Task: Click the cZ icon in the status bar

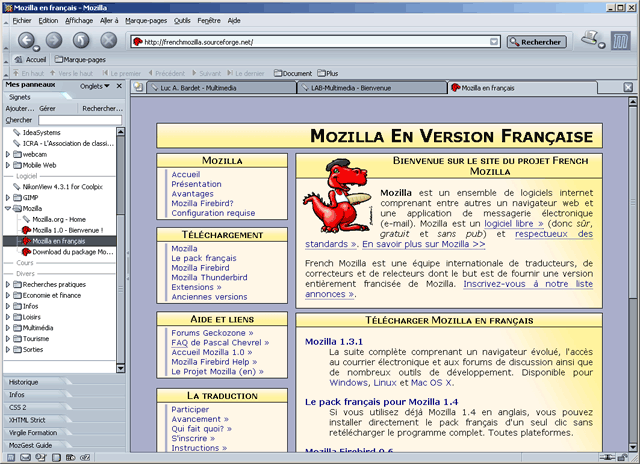Action: click(85, 458)
